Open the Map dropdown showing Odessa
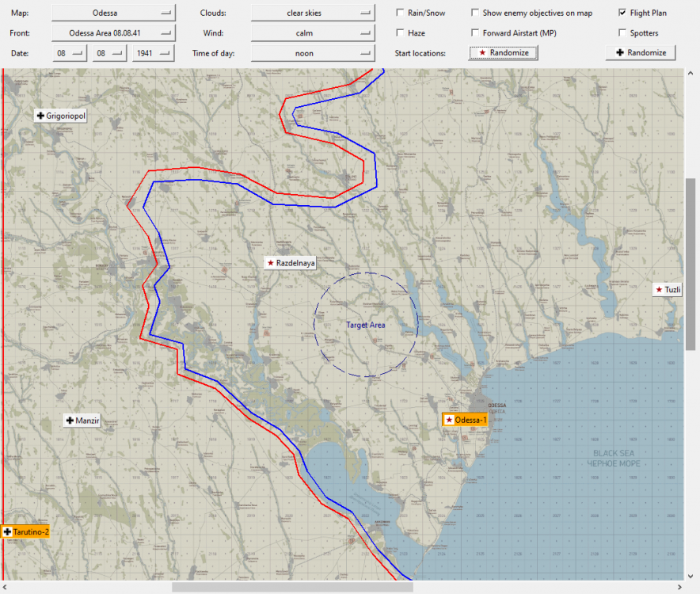Screen dimensions: 700x594 113,13
